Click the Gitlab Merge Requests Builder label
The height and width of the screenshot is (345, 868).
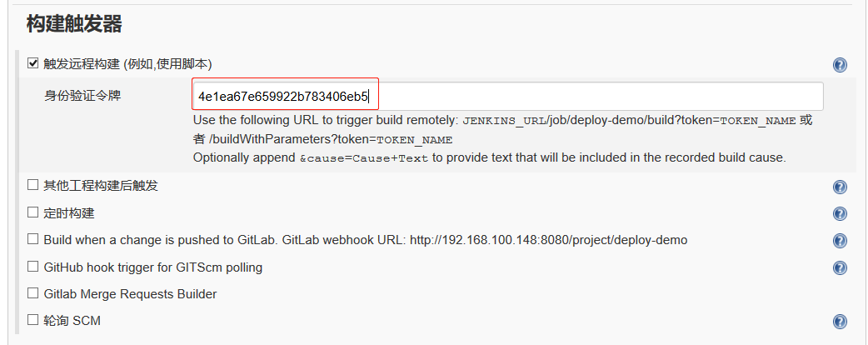coord(130,294)
